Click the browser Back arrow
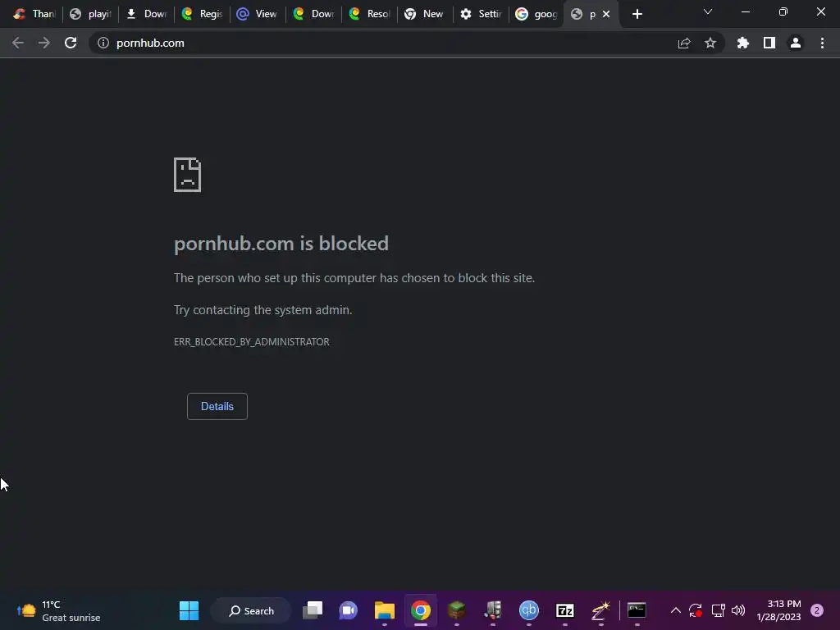The image size is (840, 630). click(18, 43)
